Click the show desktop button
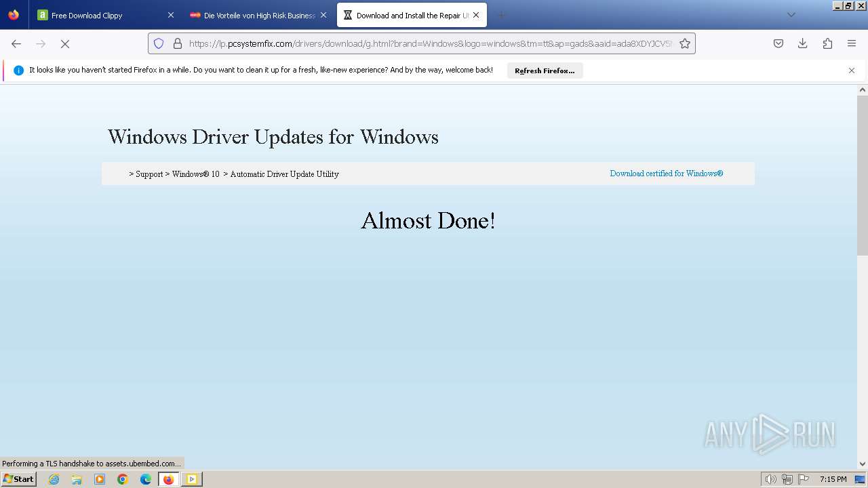868x488 pixels. [861, 479]
